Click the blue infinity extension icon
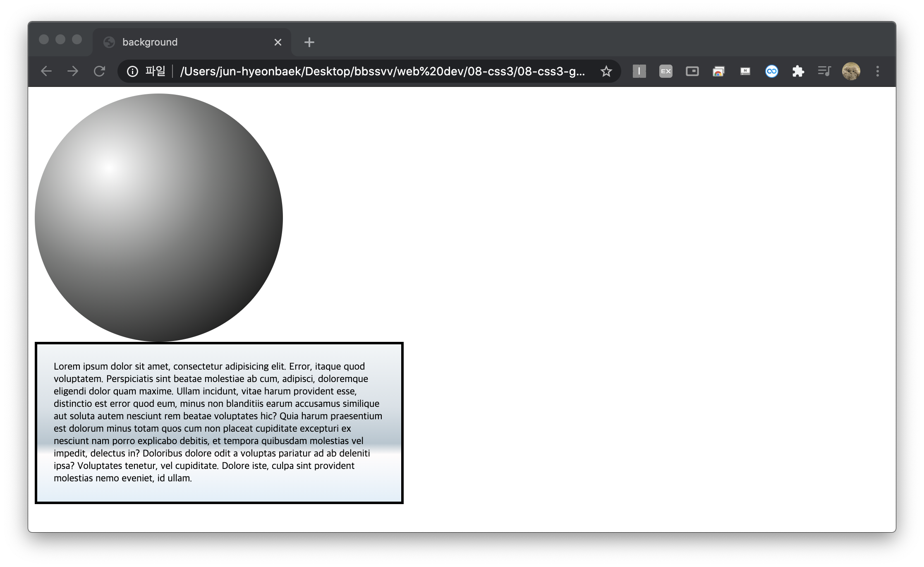924x567 pixels. tap(771, 71)
